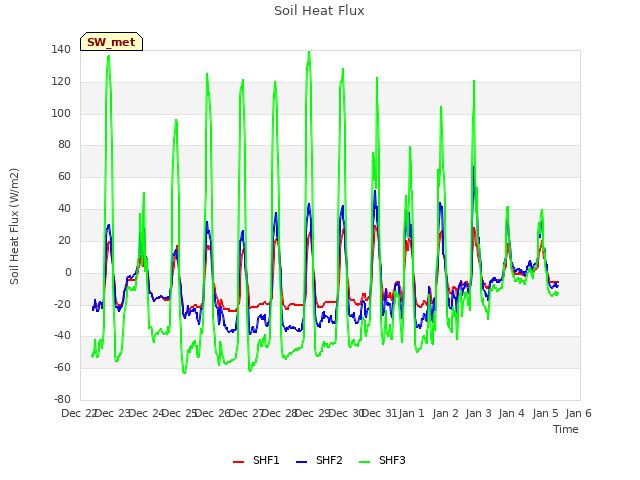Select the Soil Heat Flux chart title

[x=319, y=11]
